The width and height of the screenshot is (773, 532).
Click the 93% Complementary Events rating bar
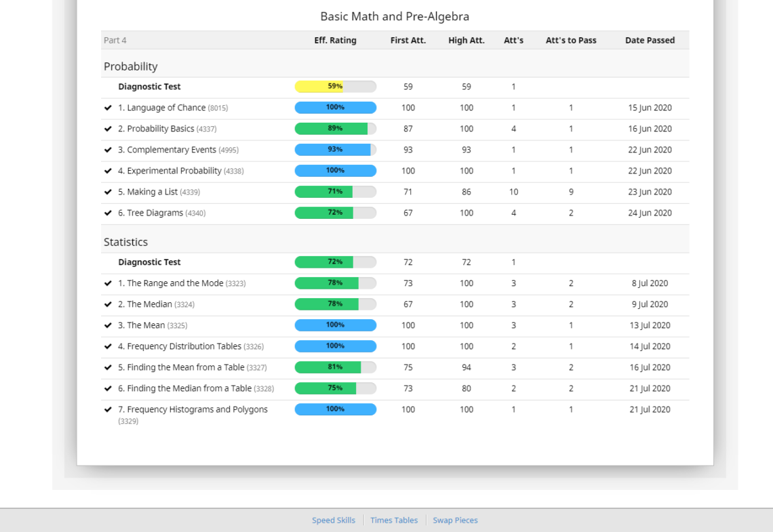click(x=335, y=150)
